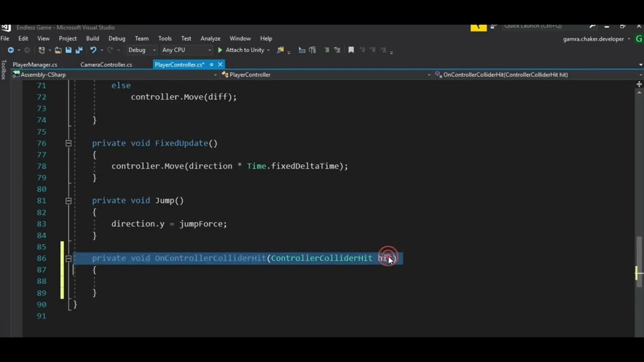Open the Build menu
The image size is (644, 362).
point(93,39)
